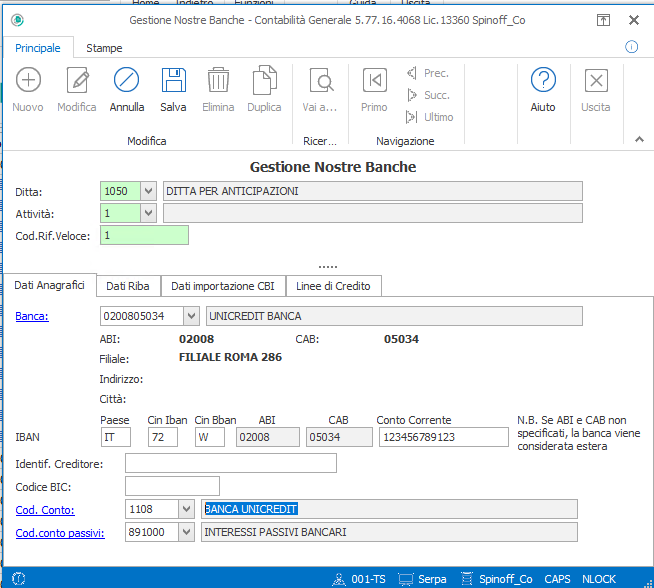The image size is (654, 588).
Task: Click the NLOCK status indicator
Action: coord(599,579)
